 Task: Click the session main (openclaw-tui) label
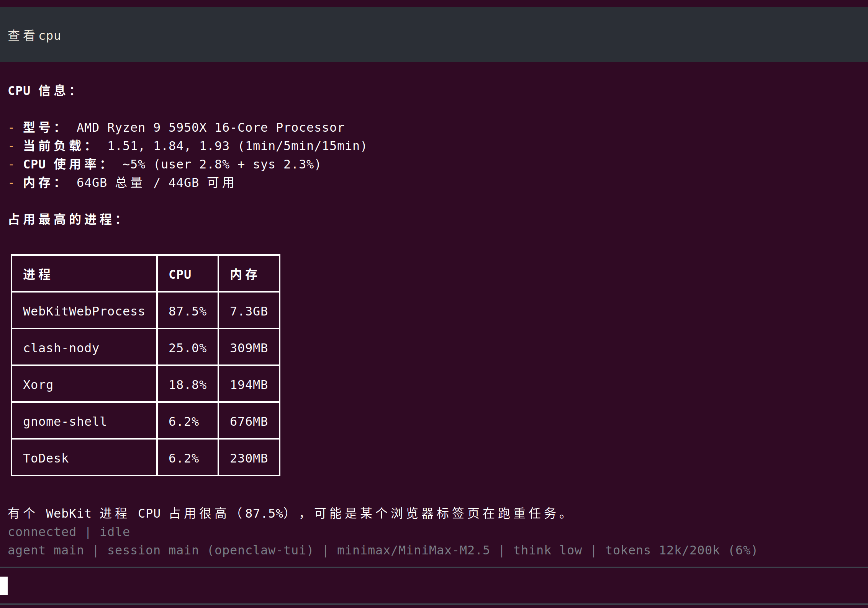210,550
